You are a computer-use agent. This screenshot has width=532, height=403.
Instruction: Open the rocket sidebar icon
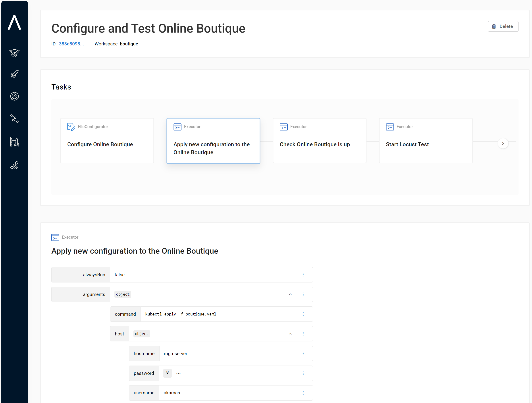(14, 74)
